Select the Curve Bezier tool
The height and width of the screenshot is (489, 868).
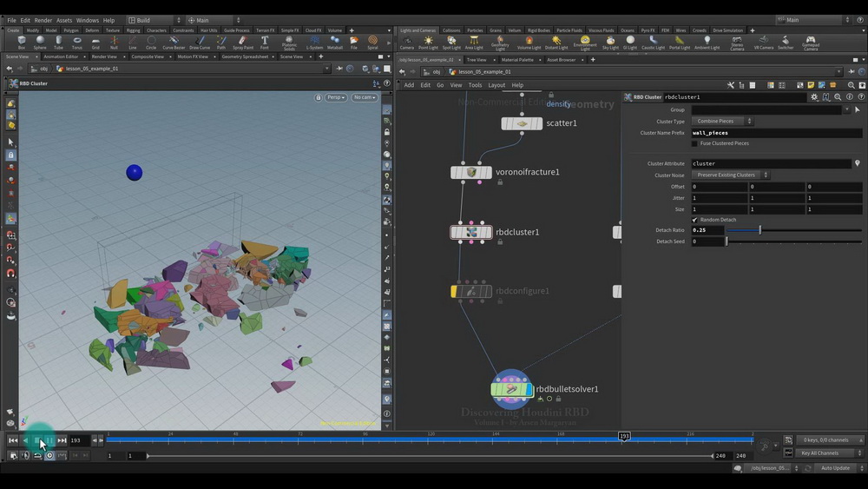pos(174,43)
